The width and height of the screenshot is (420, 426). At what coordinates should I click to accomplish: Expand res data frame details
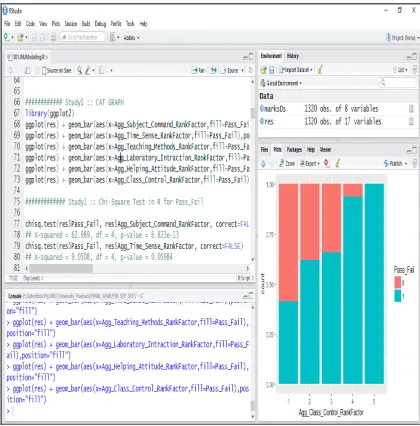262,121
